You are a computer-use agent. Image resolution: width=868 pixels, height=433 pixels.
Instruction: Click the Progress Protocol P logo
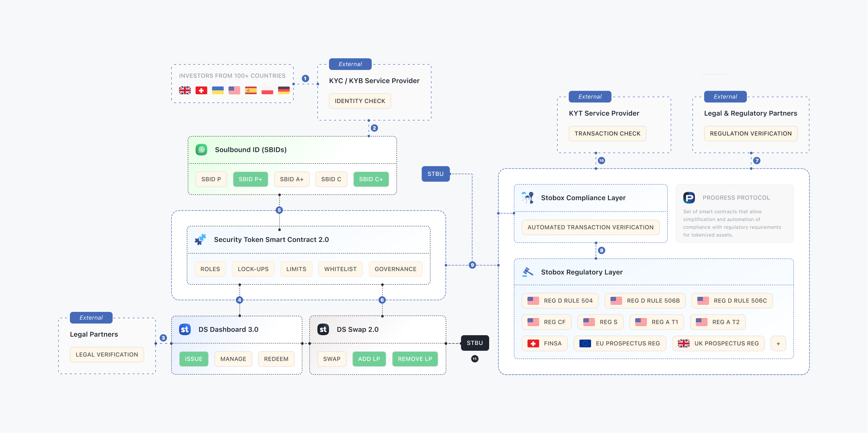[689, 198]
